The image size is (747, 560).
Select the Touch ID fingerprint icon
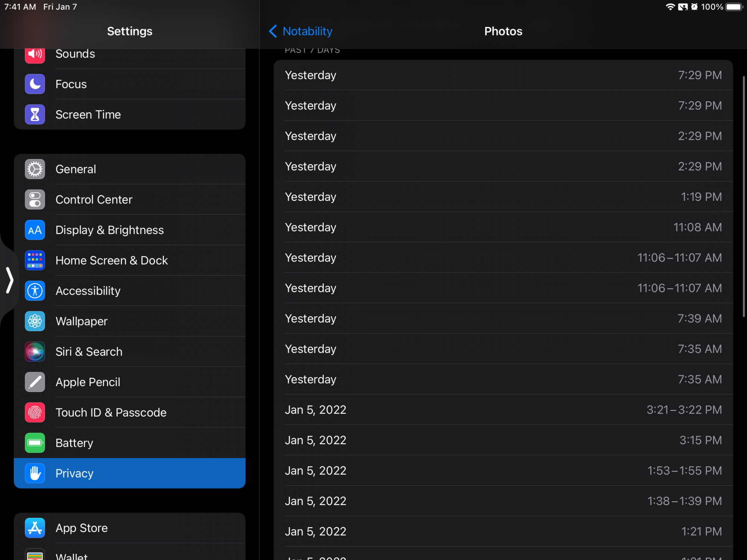click(35, 413)
